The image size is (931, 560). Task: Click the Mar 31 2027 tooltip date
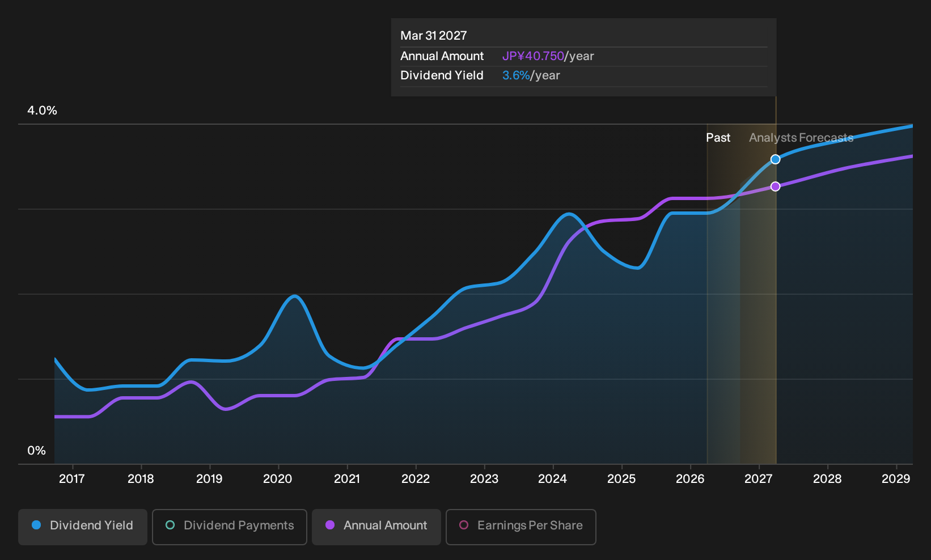434,36
